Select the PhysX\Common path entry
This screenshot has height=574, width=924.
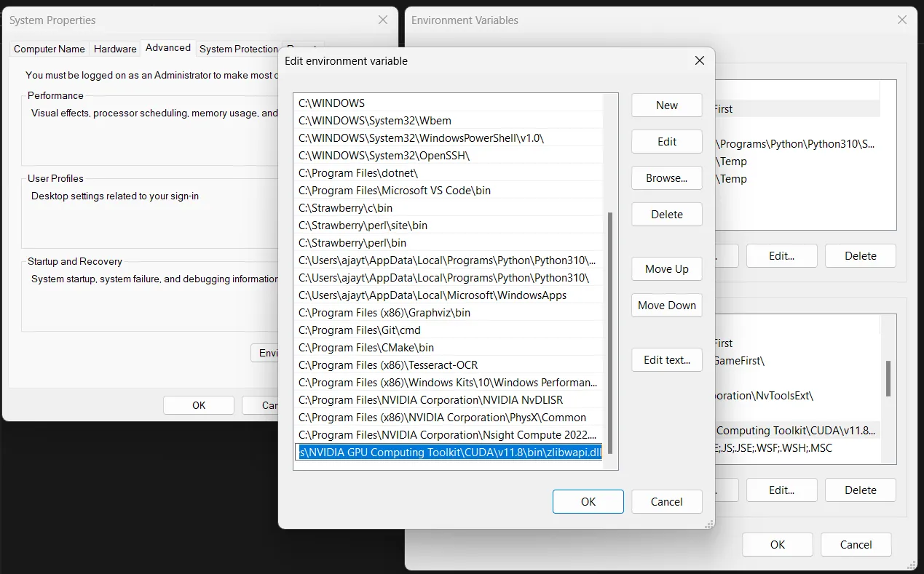coord(449,418)
